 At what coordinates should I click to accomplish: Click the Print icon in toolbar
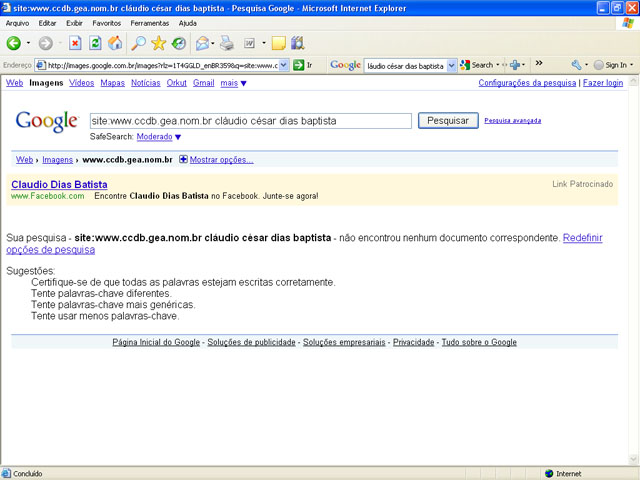[227, 43]
